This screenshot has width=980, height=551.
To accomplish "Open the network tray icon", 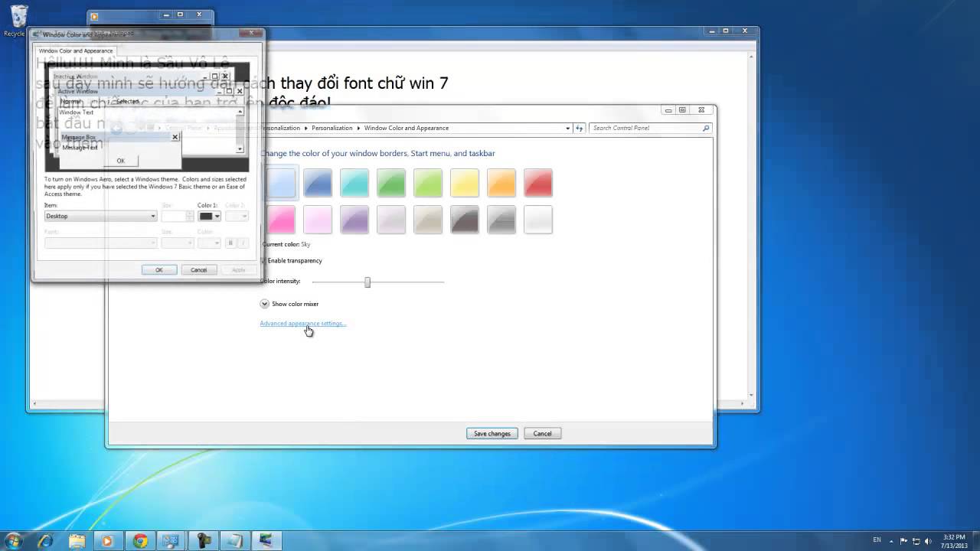I will pos(916,541).
